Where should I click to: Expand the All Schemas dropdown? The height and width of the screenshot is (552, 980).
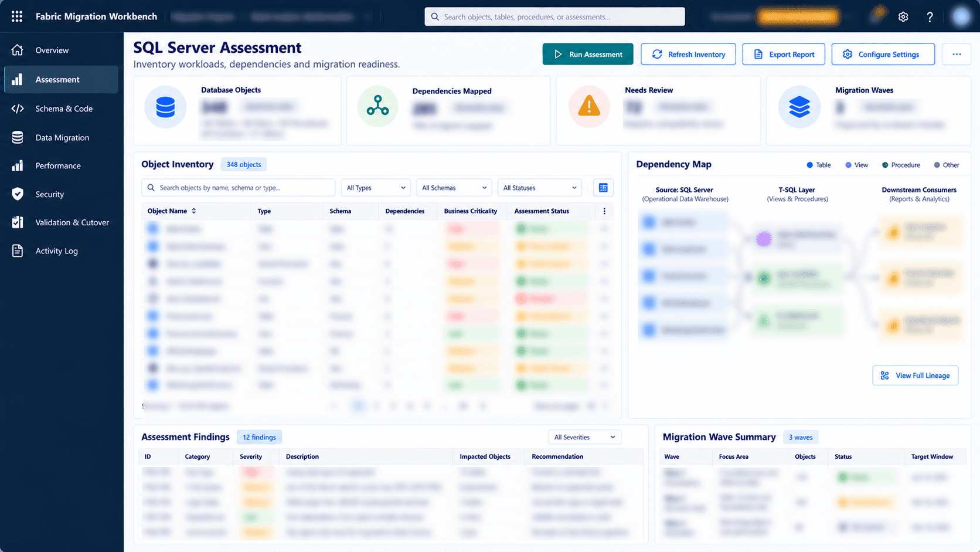point(454,188)
